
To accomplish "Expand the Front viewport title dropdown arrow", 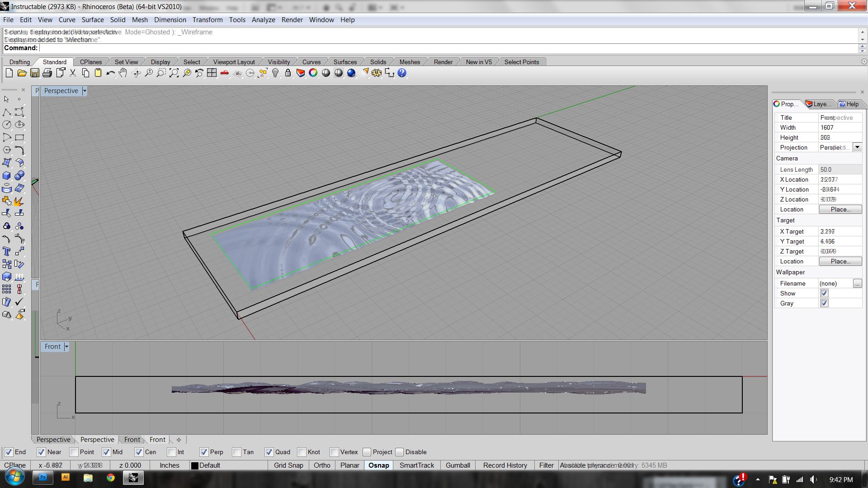I will pos(66,347).
